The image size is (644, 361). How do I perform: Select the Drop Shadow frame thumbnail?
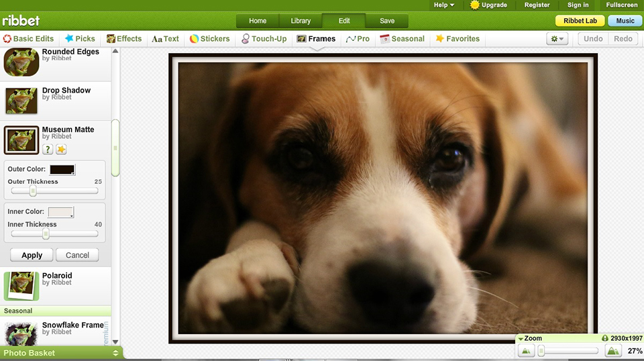[21, 101]
